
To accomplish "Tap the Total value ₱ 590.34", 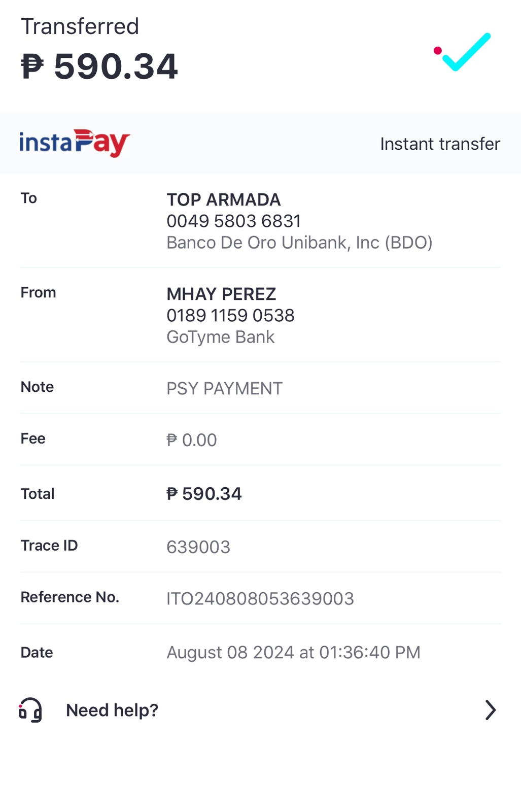I will point(204,494).
